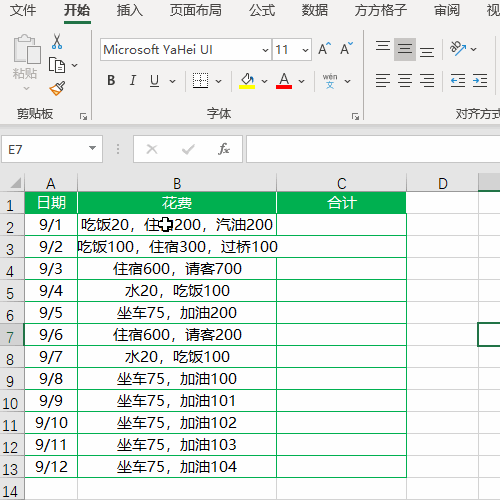
Task: Open Font group dialog launcher
Action: click(x=355, y=116)
